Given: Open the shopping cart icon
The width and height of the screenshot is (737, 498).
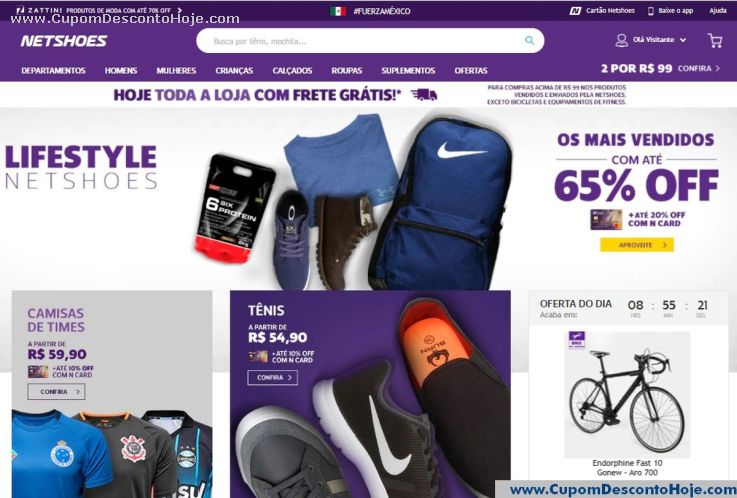Looking at the screenshot, I should tap(715, 40).
